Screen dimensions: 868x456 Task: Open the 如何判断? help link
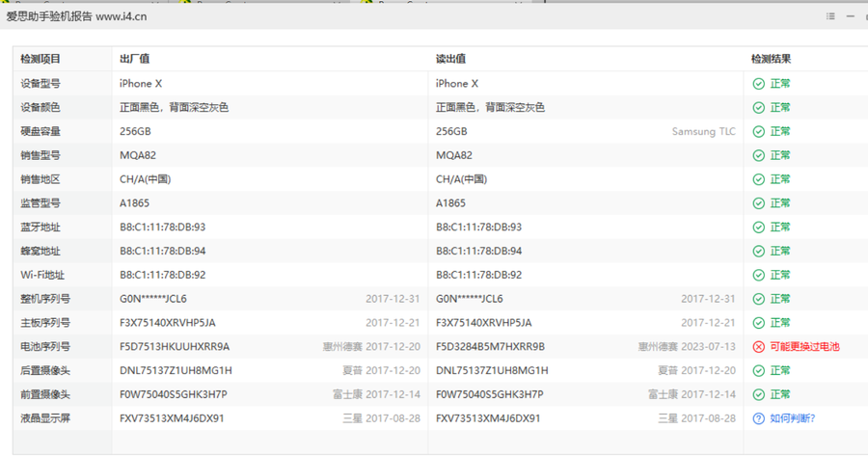coord(793,418)
